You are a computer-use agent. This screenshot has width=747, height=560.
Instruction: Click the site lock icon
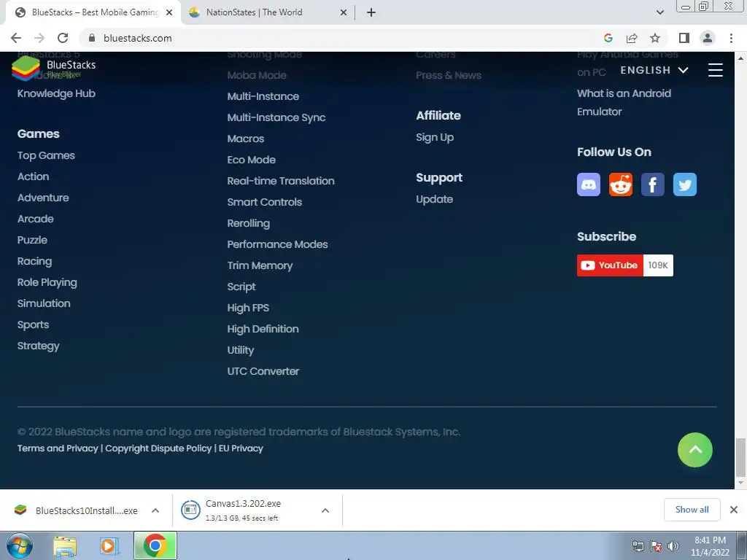[x=92, y=38]
